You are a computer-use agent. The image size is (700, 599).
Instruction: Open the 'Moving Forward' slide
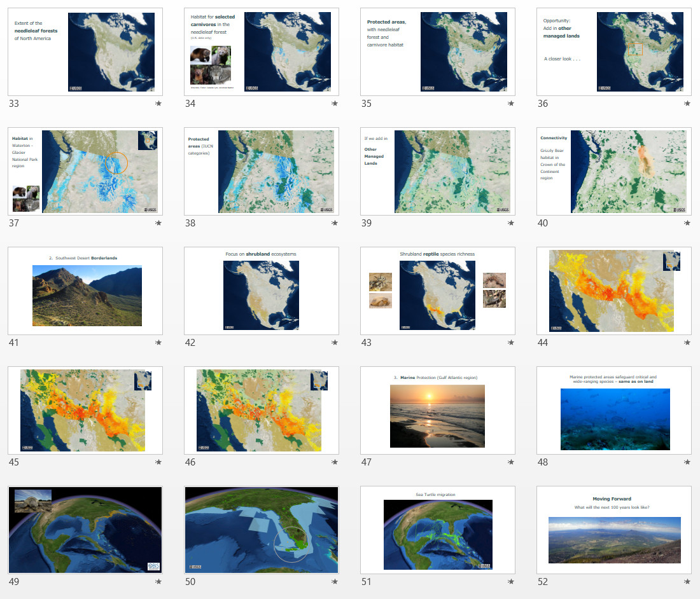614,530
